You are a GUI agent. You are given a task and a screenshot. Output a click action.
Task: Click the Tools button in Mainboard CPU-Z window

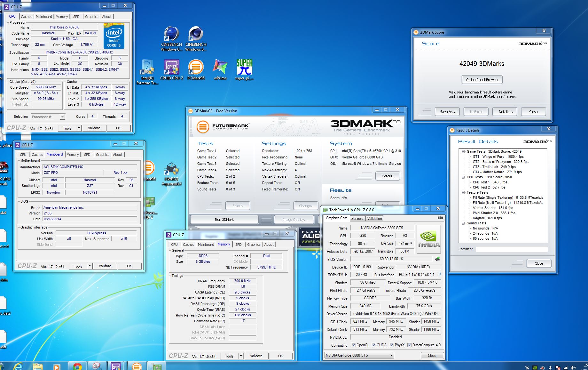(78, 266)
